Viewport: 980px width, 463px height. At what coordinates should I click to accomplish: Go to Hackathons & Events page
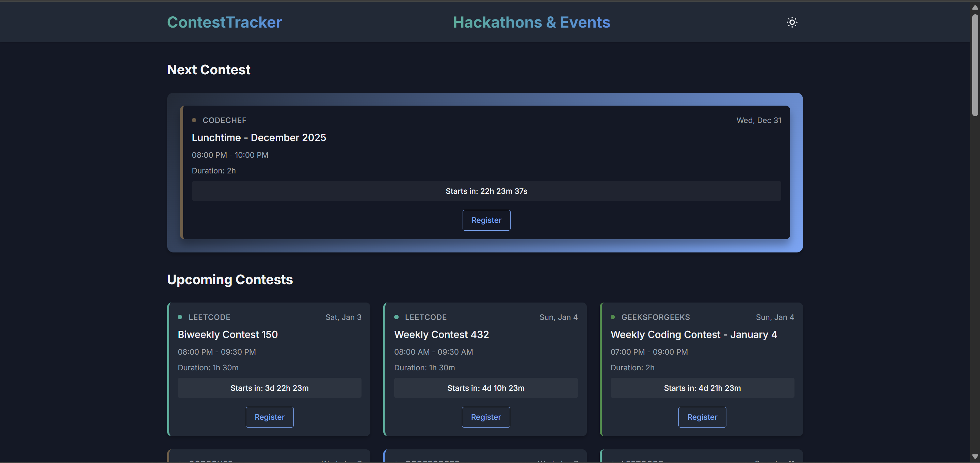[x=531, y=22]
